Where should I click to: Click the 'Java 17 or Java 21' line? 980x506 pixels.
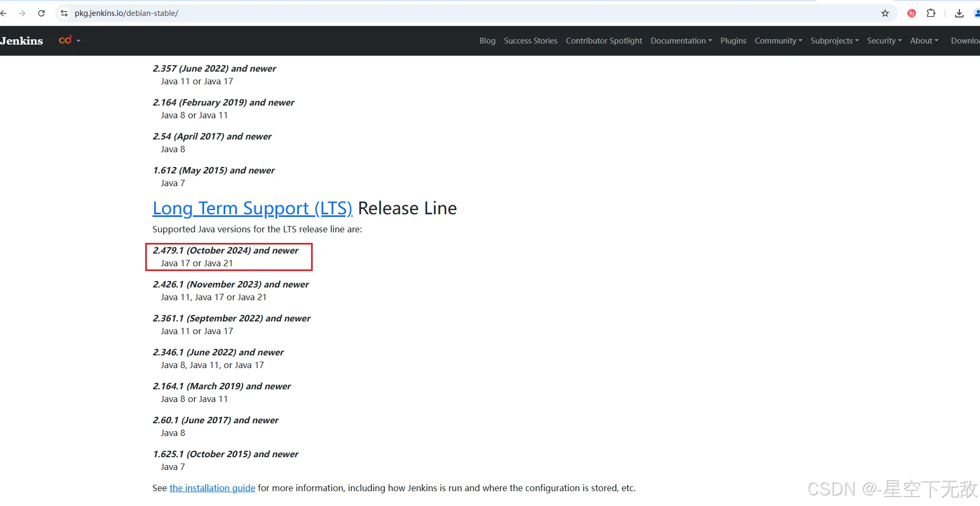click(197, 263)
